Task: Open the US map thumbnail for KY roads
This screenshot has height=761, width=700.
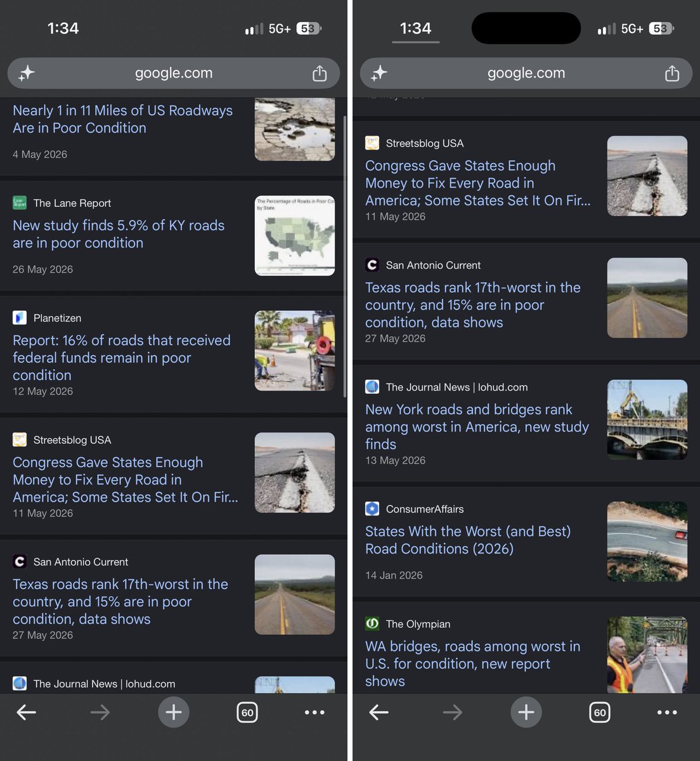Action: coord(295,236)
